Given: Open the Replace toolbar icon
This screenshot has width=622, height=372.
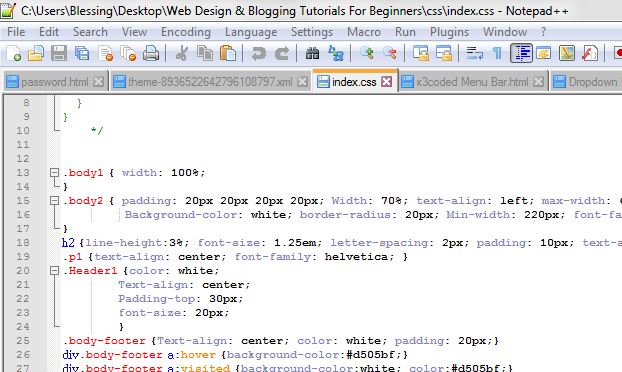Looking at the screenshot, I should (336, 53).
